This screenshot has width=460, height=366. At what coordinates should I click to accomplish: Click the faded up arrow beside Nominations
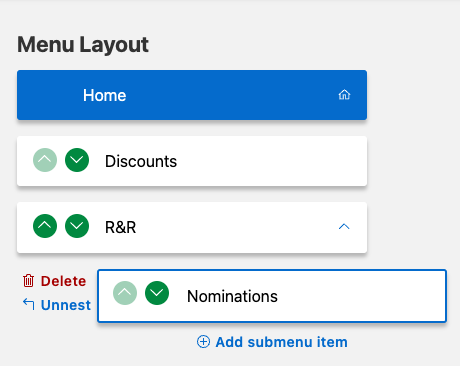tap(125, 293)
